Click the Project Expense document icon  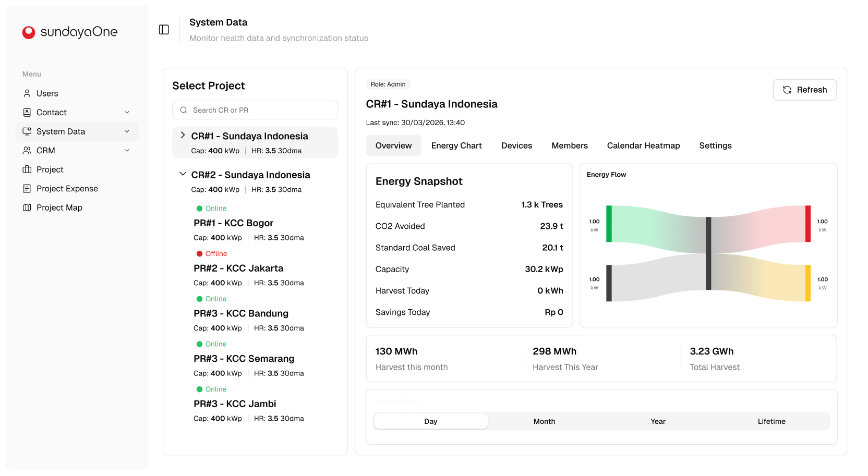coord(27,188)
